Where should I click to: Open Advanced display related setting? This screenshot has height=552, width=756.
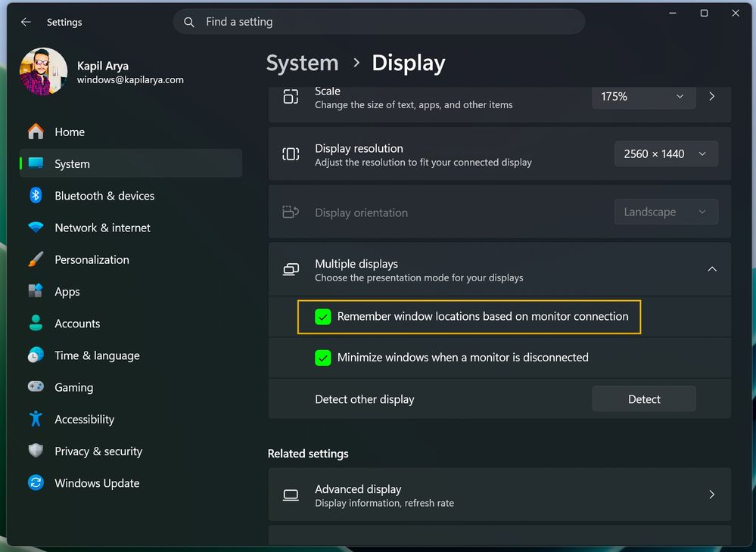point(499,495)
